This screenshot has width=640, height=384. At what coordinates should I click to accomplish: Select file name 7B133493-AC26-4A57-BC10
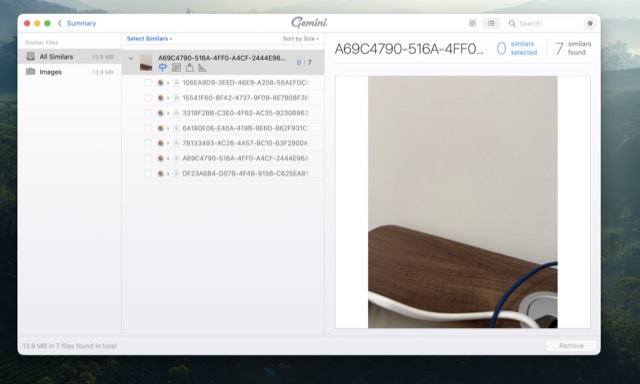tap(245, 143)
